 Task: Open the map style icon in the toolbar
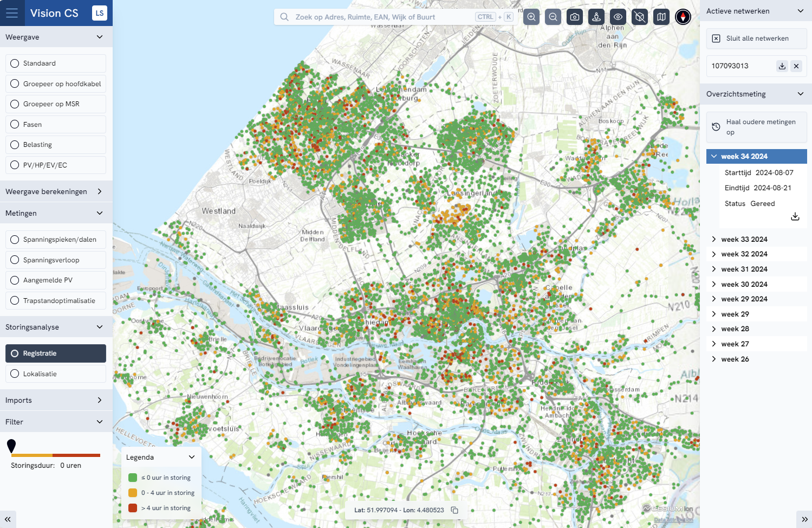click(661, 17)
